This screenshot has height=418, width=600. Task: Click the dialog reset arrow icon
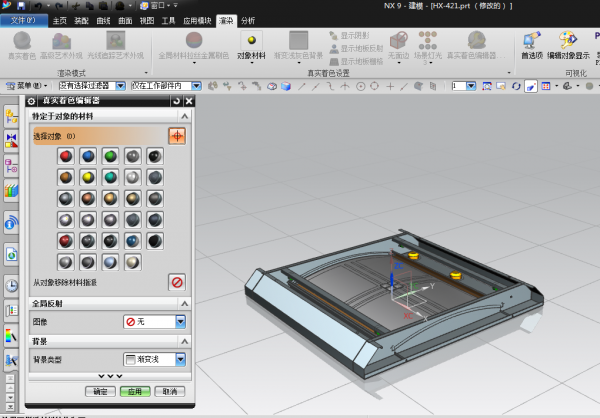click(x=176, y=101)
